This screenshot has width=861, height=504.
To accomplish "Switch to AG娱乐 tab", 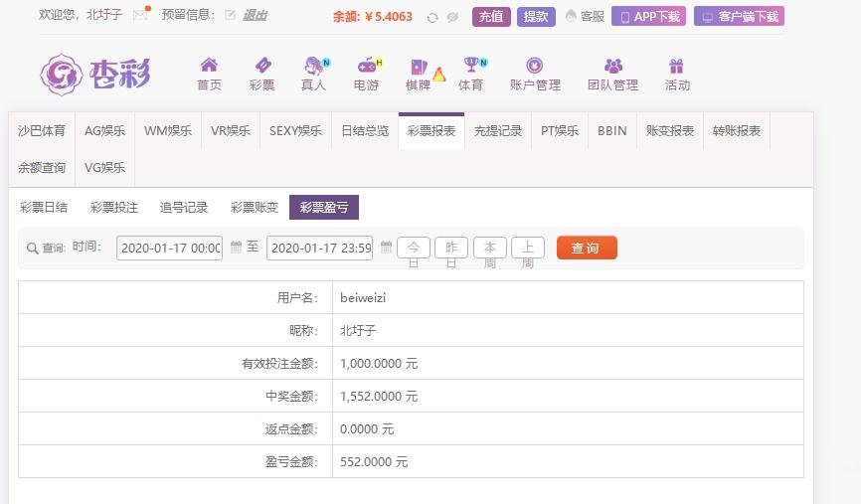I will 104,130.
